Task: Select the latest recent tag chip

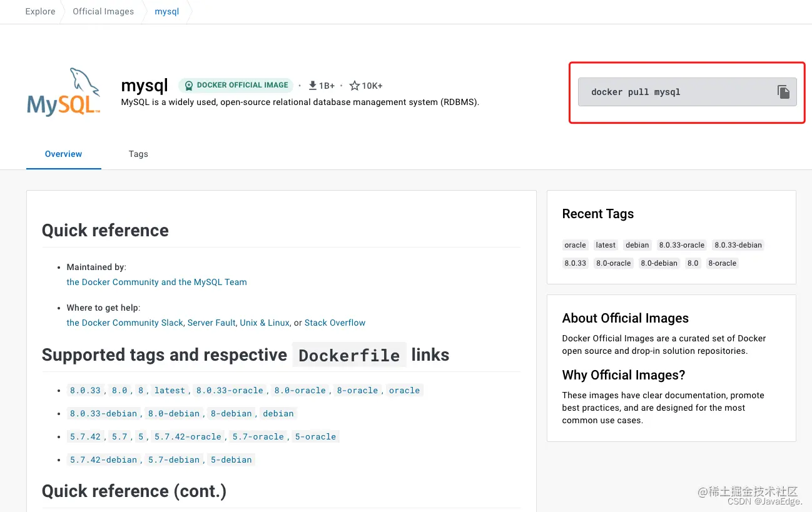Action: pyautogui.click(x=606, y=245)
